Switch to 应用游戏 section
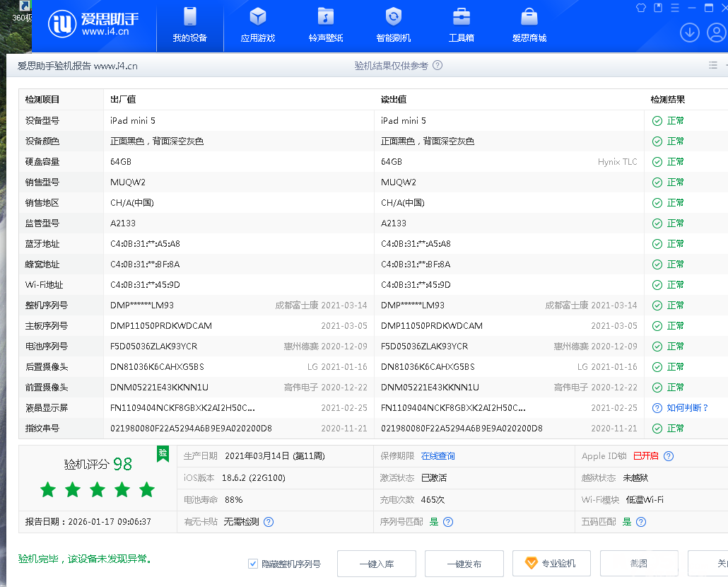The image size is (728, 587). 257,25
